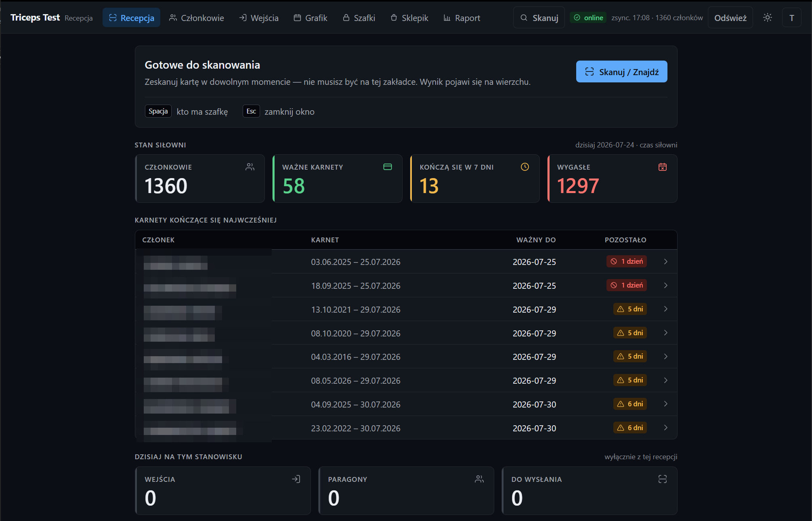Open the Raport tab
Screen dimensions: 812x521
click(462, 18)
